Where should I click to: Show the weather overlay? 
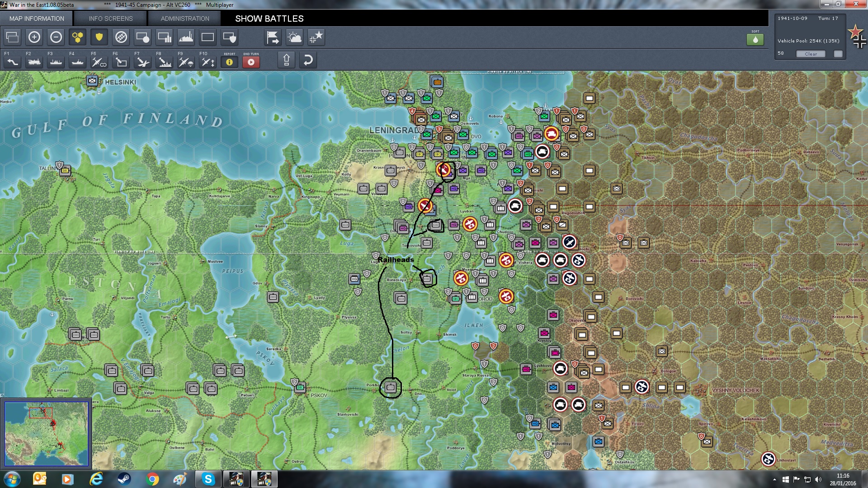click(x=295, y=37)
